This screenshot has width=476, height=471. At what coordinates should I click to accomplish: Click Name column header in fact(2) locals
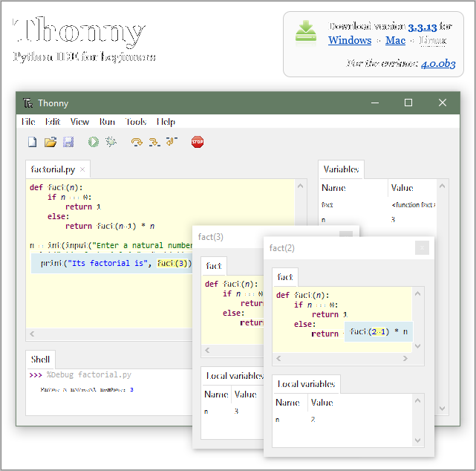point(290,403)
